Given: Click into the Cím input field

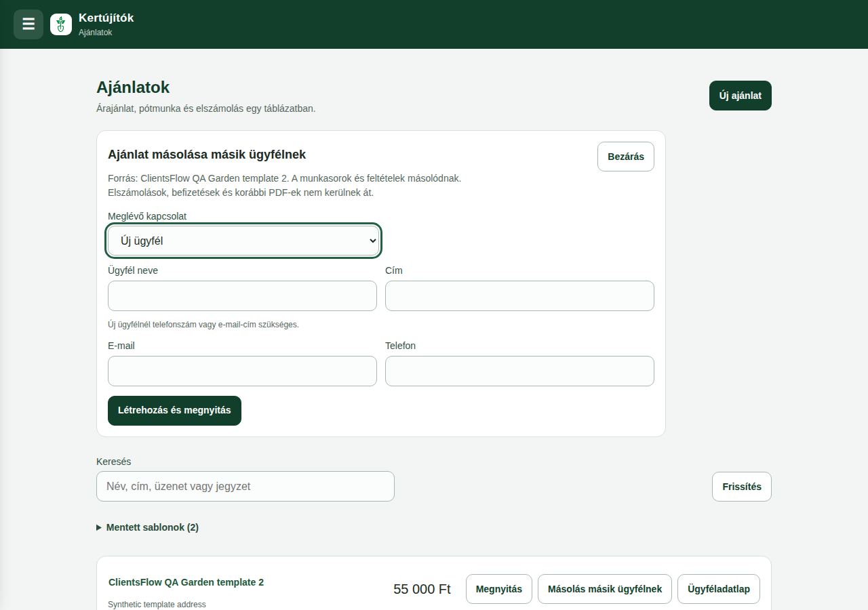Looking at the screenshot, I should coord(519,296).
